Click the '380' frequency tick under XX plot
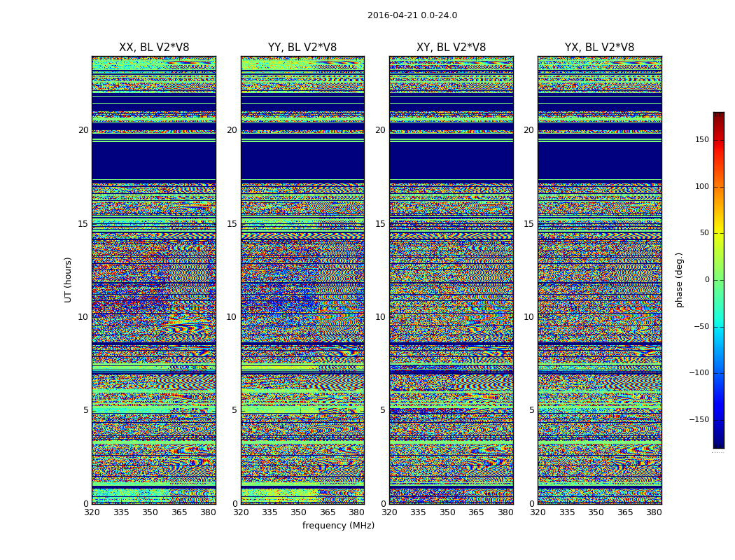The width and height of the screenshot is (735, 560). tap(208, 512)
